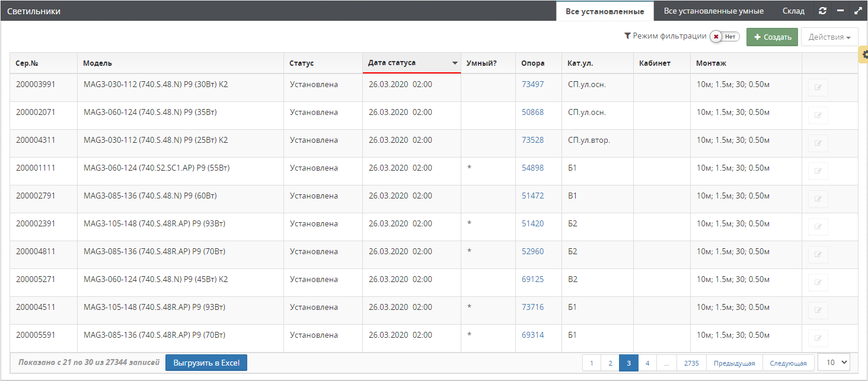Click the refresh icon in header
868x381 pixels.
tap(822, 11)
